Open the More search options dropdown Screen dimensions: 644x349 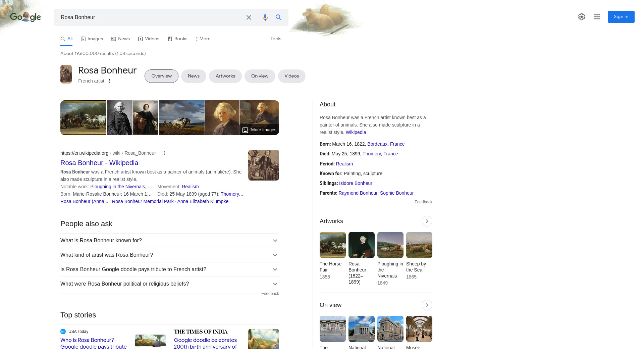[x=203, y=39]
